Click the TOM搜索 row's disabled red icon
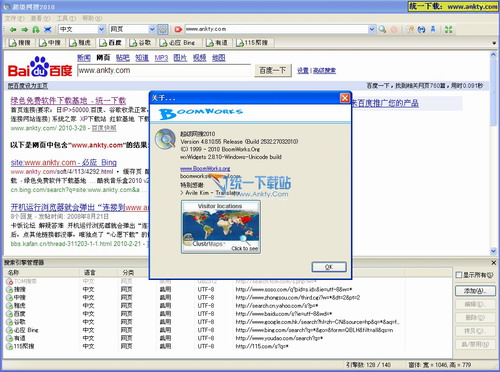 (9, 281)
